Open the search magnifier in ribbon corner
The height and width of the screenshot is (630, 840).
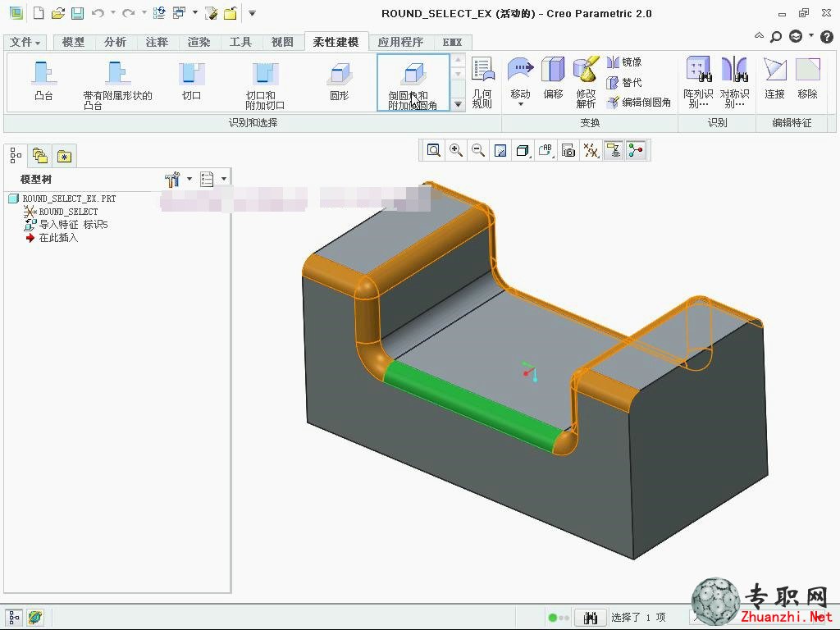pos(776,36)
